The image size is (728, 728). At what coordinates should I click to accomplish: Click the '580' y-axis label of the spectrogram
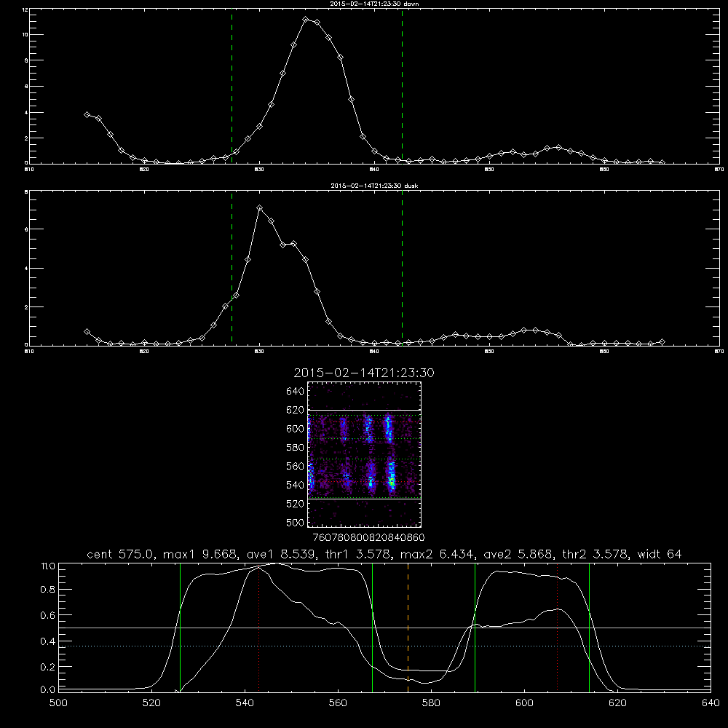(296, 448)
